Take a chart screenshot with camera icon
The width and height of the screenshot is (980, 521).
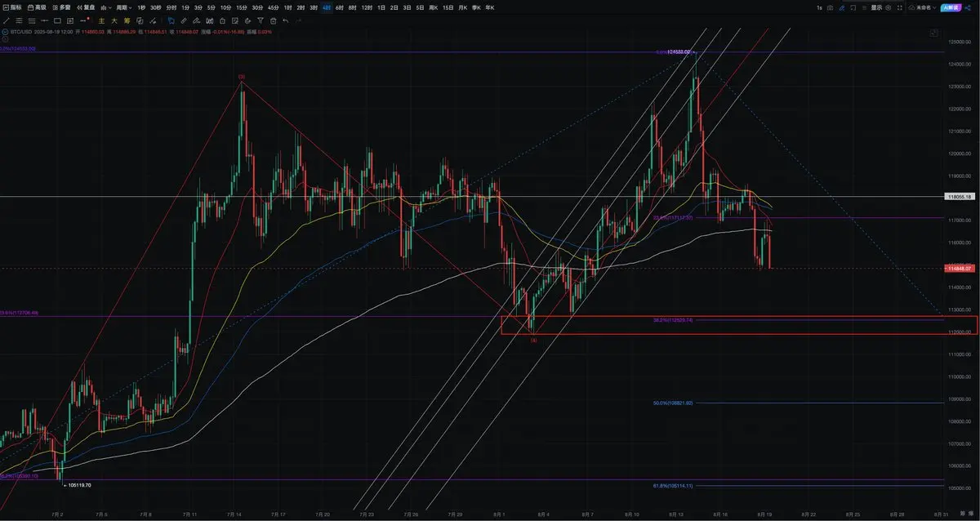pyautogui.click(x=830, y=7)
